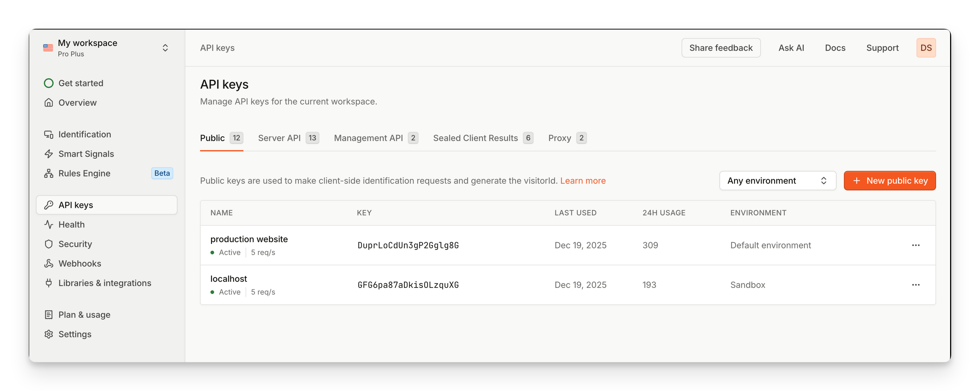Viewport: 980px width, 391px height.
Task: Click the New public key button
Action: coord(889,180)
